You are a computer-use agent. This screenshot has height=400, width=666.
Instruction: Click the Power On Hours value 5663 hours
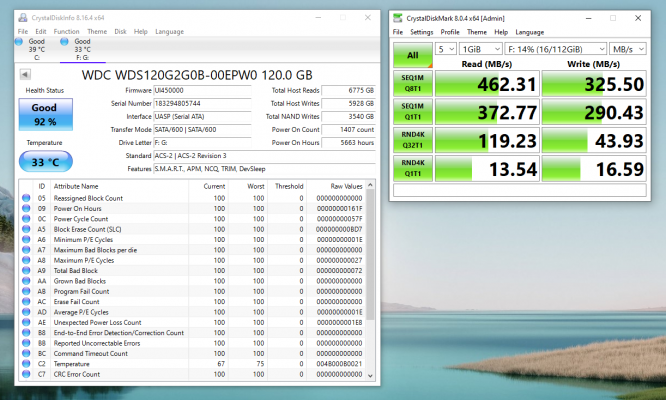tap(348, 143)
